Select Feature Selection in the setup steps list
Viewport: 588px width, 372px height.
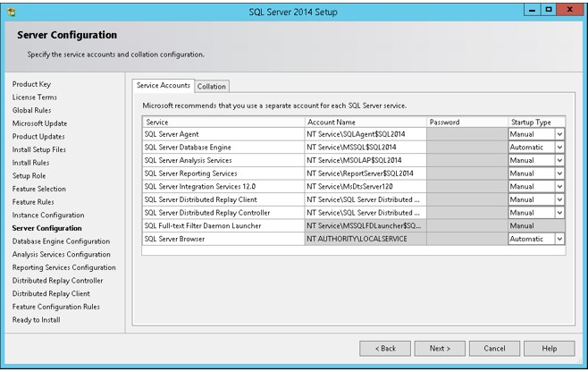click(39, 189)
